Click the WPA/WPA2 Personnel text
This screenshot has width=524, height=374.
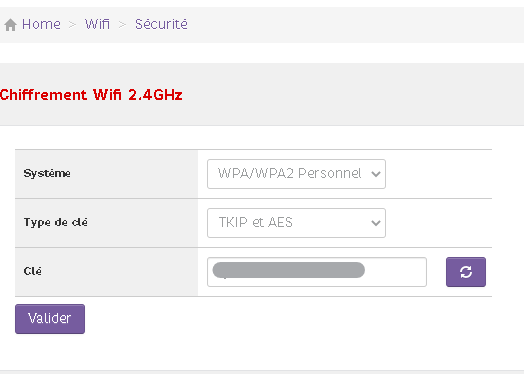pos(289,173)
